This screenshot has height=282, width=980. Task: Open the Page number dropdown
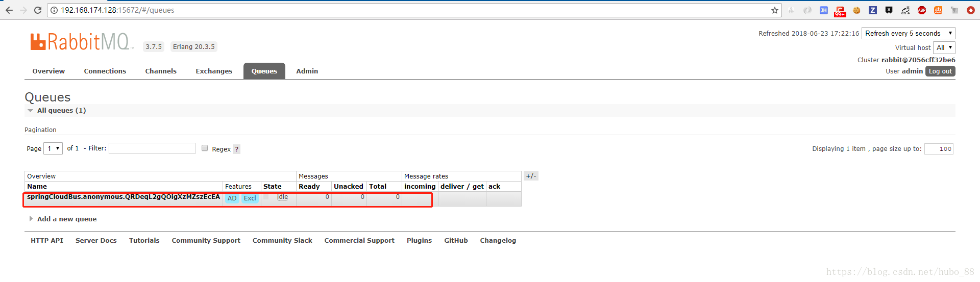[53, 148]
